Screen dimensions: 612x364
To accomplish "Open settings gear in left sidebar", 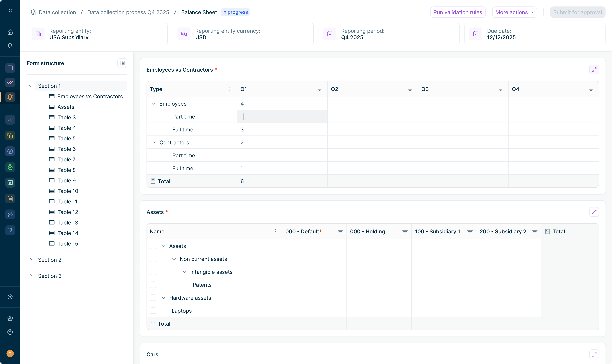I will 10,318.
